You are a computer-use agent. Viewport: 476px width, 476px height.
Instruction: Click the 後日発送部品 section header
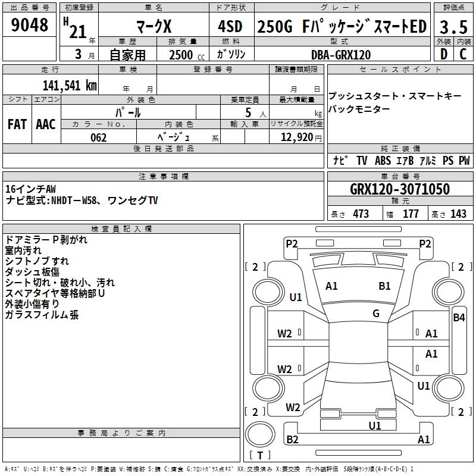click(163, 149)
